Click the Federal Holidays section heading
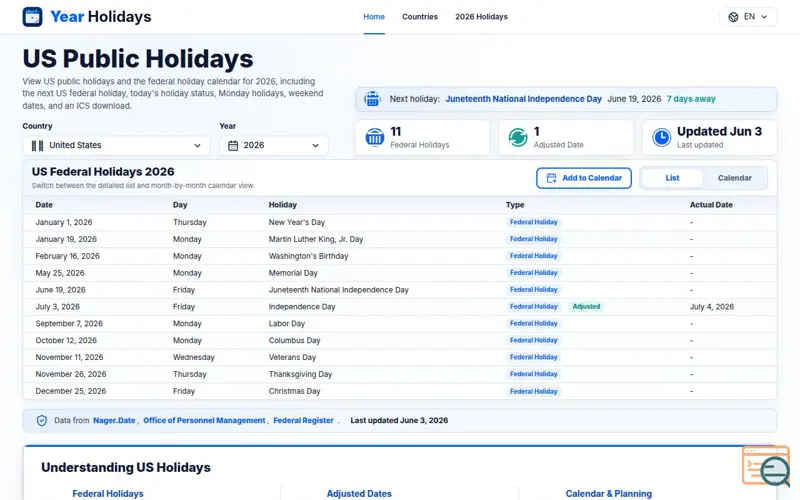The width and height of the screenshot is (800, 500). (x=108, y=493)
